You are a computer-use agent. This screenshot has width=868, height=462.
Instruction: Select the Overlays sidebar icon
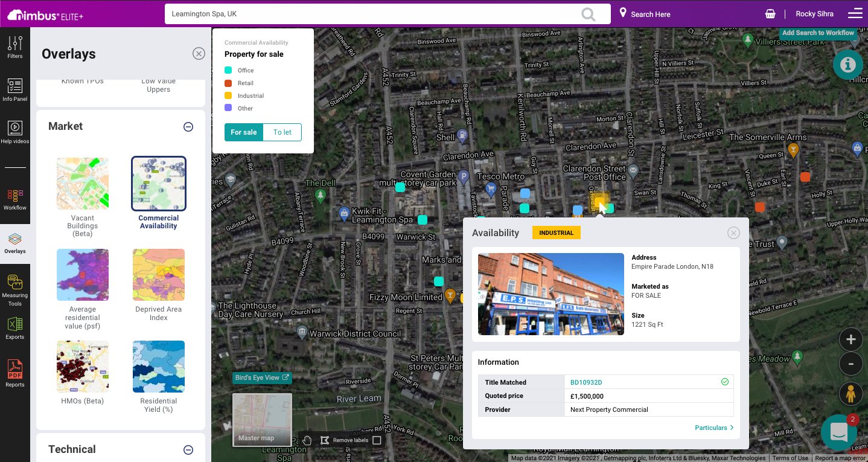[x=15, y=243]
